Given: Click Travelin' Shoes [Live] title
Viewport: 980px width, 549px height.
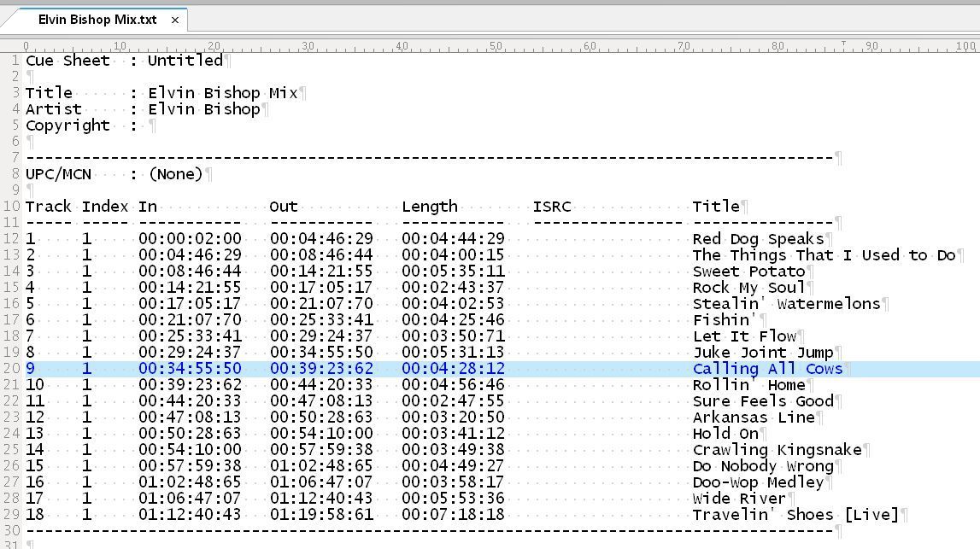Looking at the screenshot, I should pyautogui.click(x=795, y=515).
